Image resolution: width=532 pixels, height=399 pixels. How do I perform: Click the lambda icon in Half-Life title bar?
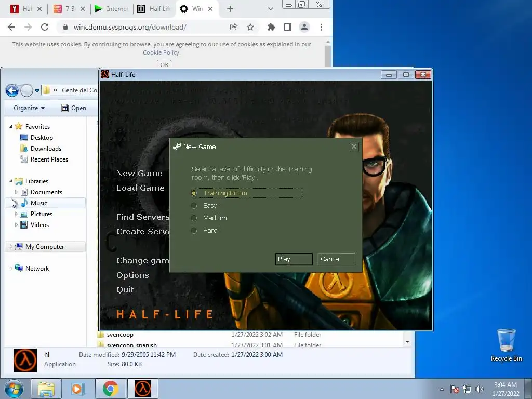(x=105, y=74)
